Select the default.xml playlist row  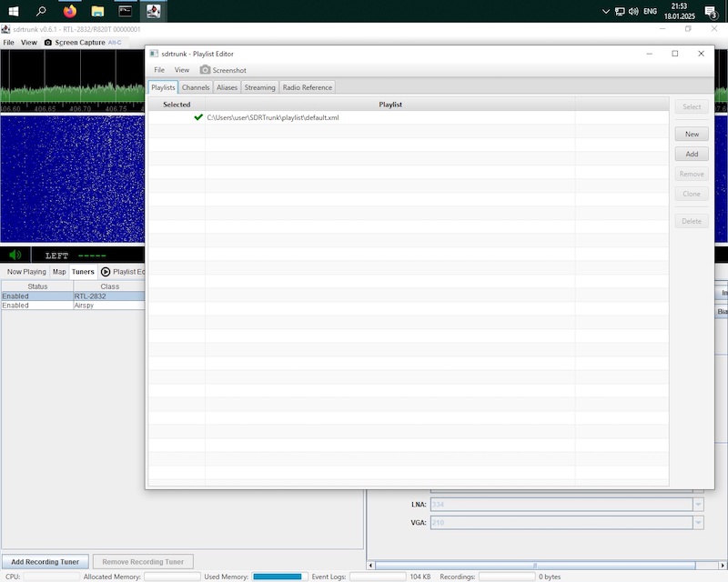tap(409, 117)
